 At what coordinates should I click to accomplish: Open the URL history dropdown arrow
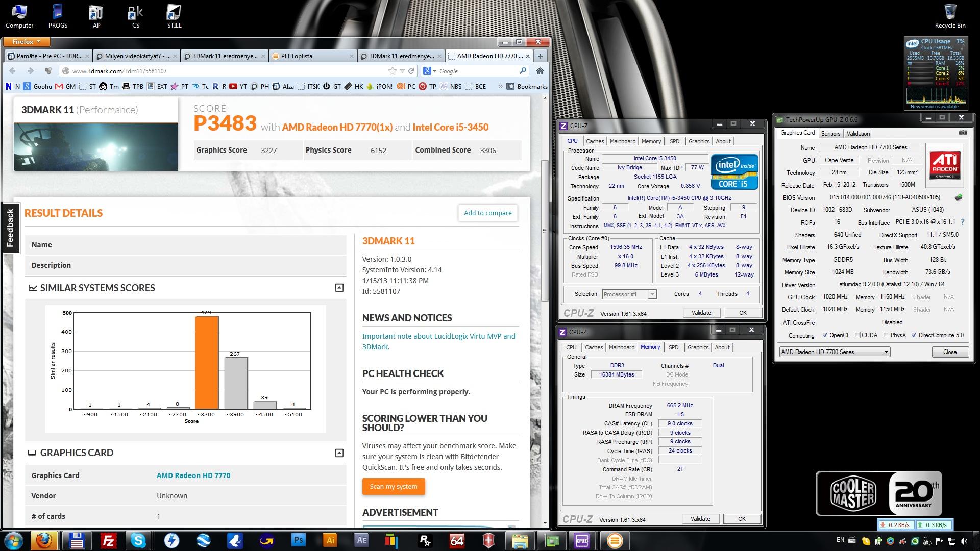[402, 71]
